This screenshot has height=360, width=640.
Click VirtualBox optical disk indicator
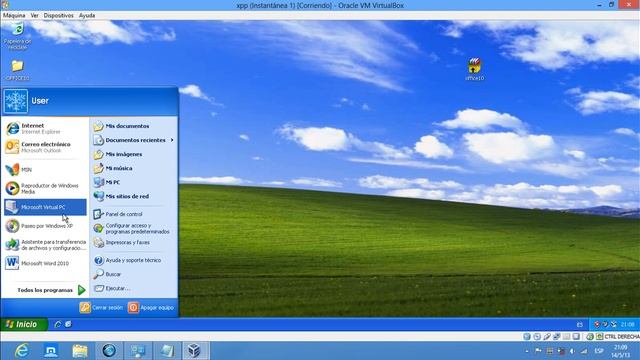tap(537, 336)
